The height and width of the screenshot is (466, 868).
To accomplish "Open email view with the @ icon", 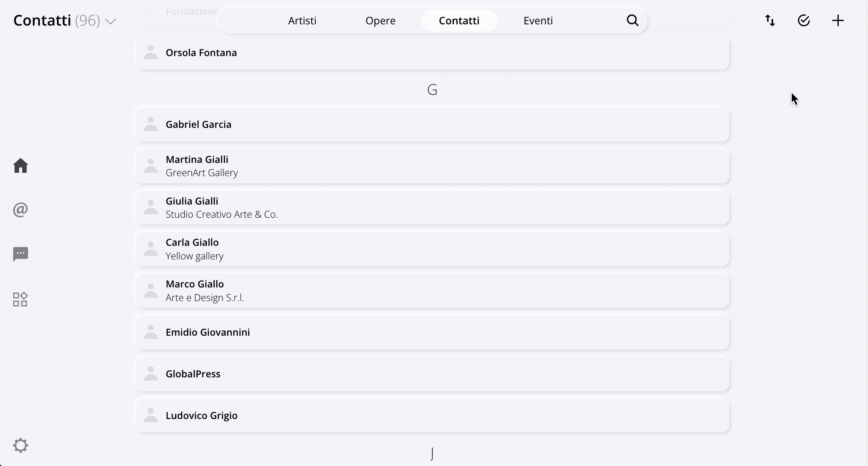I will (21, 210).
